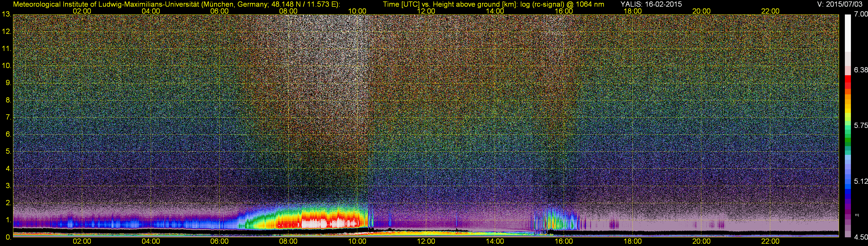Click the 08:00 label on the bottom time axis

coord(288,241)
